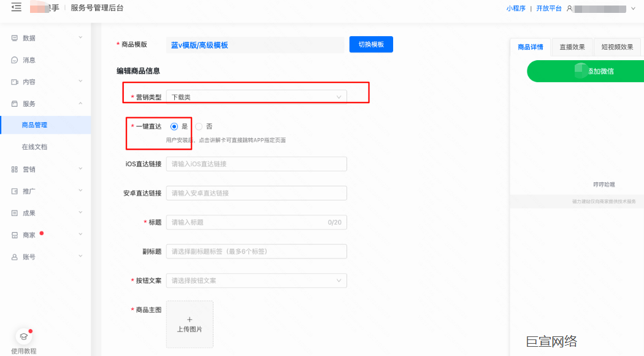Click the 内容 video icon in the sidebar
This screenshot has width=644, height=356.
(14, 82)
